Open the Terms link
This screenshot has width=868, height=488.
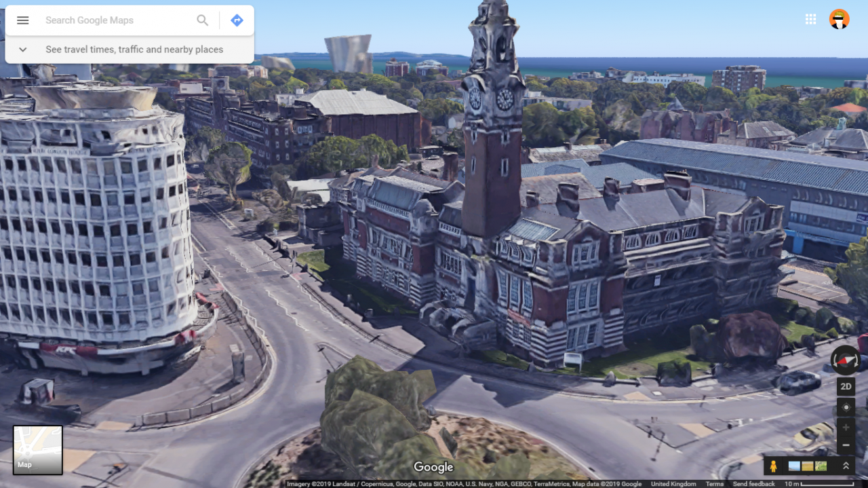714,484
